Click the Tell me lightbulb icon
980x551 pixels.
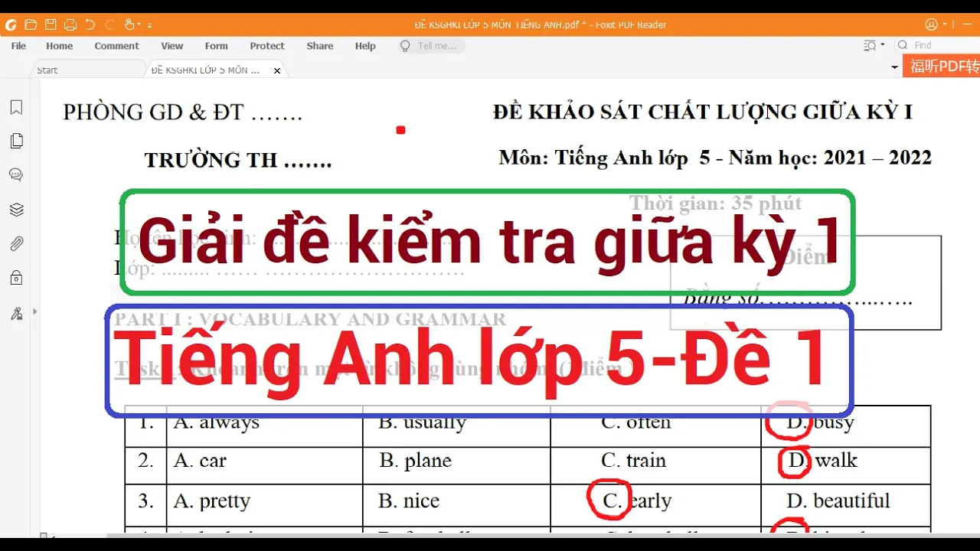[405, 46]
